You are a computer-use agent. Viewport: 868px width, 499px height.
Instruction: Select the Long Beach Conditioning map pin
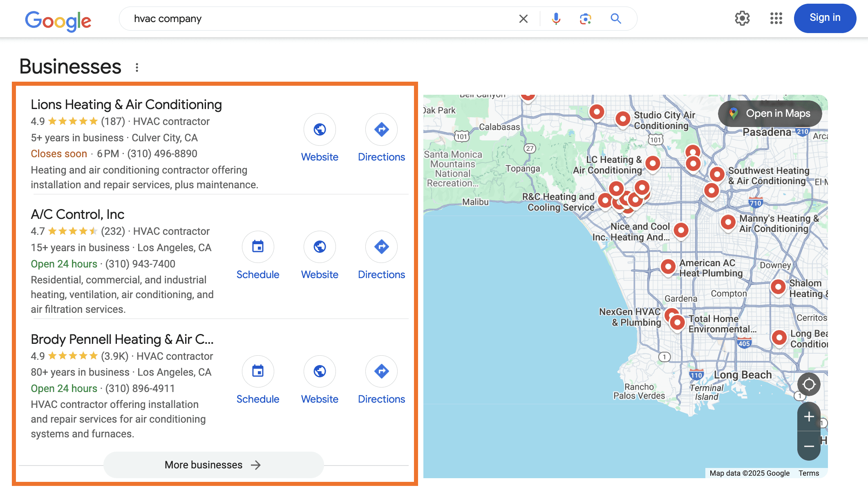pyautogui.click(x=779, y=338)
